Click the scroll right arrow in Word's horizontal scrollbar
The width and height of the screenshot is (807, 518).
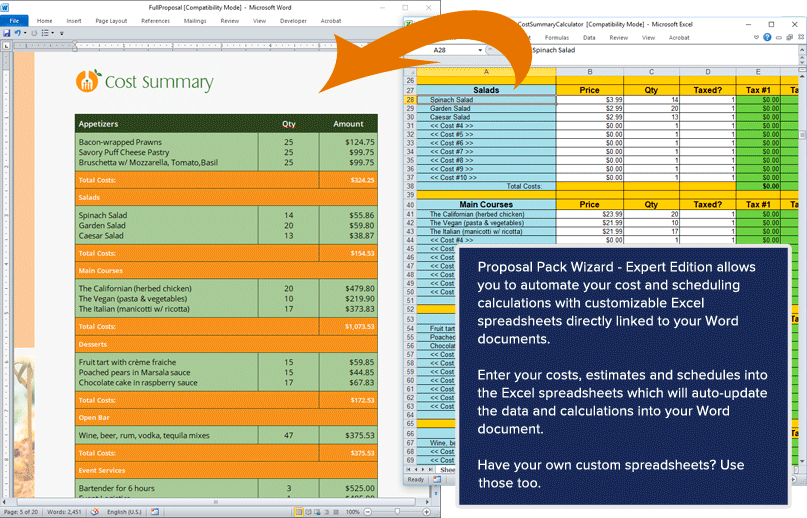(x=427, y=502)
